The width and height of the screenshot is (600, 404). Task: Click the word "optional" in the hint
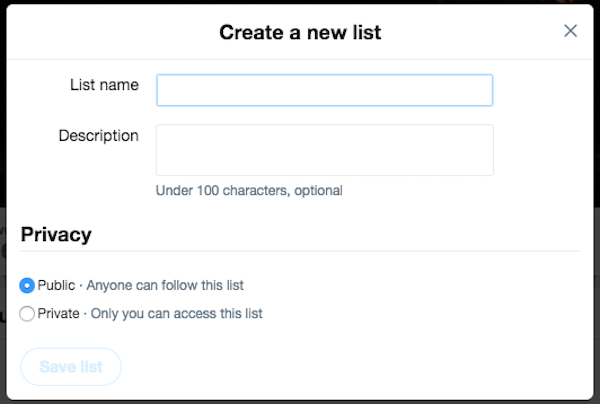[x=317, y=190]
